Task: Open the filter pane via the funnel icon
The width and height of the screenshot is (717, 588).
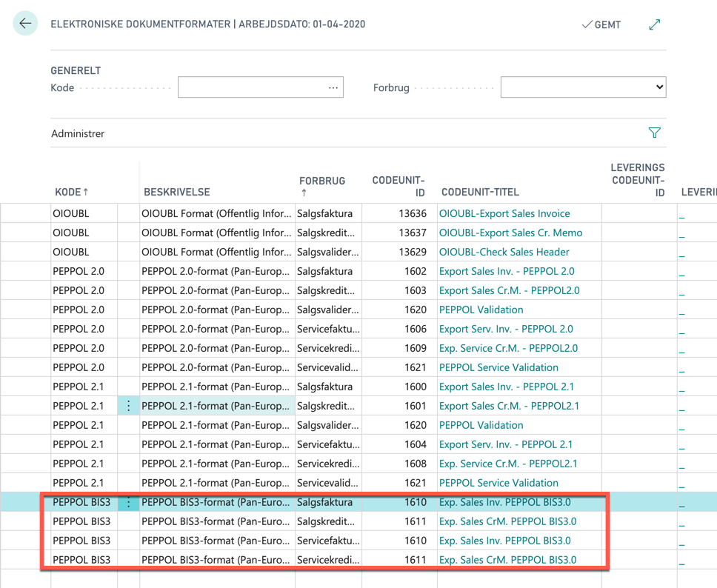Action: click(654, 133)
